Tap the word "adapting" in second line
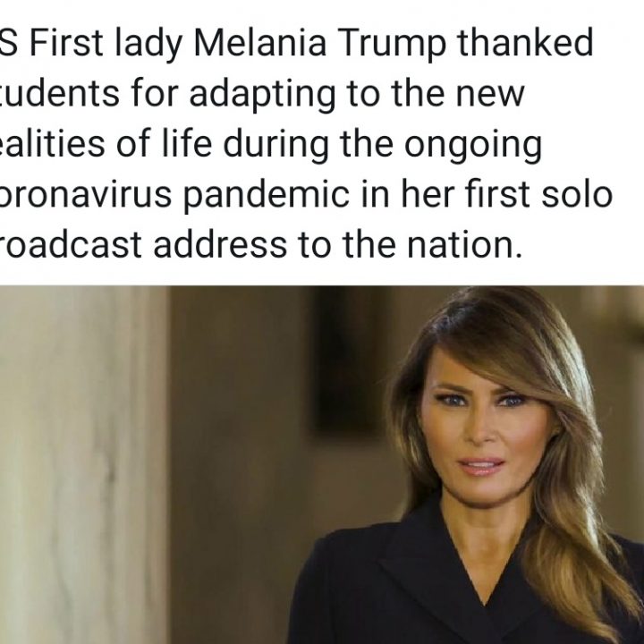 click(263, 94)
